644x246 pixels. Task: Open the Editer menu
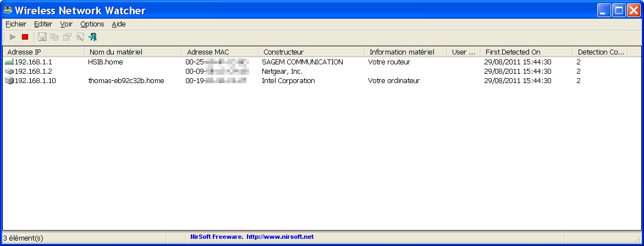[43, 24]
